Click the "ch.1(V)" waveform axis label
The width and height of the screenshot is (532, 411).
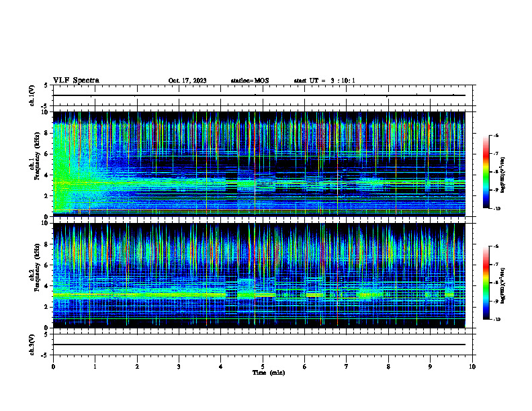(32, 95)
